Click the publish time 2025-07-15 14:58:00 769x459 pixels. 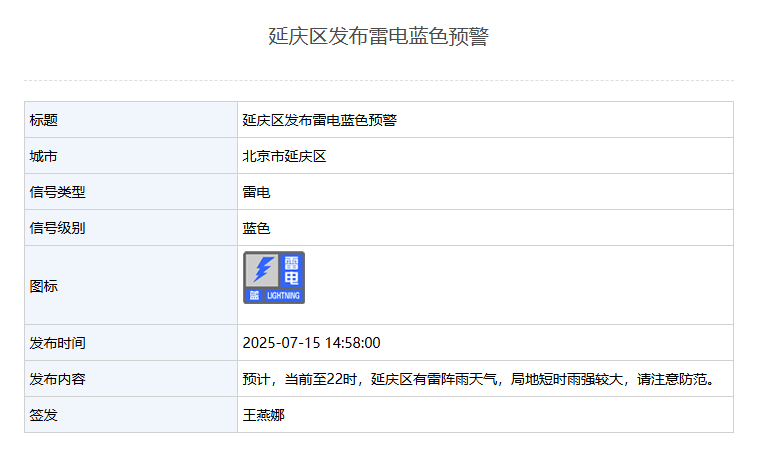[311, 343]
